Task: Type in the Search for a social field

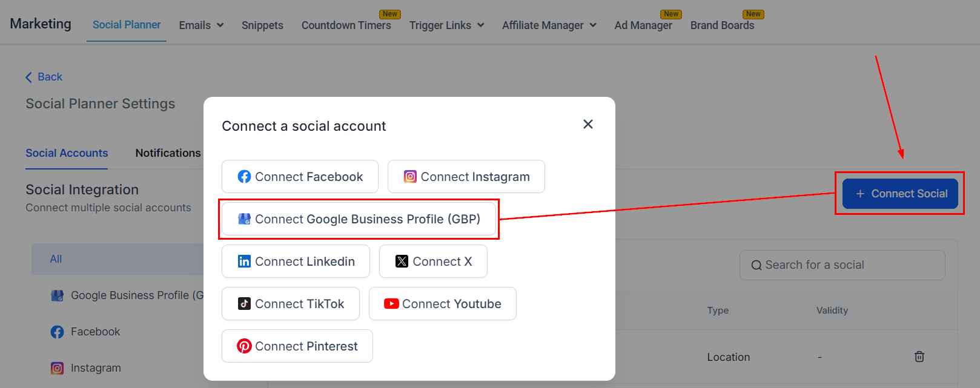Action: tap(848, 265)
